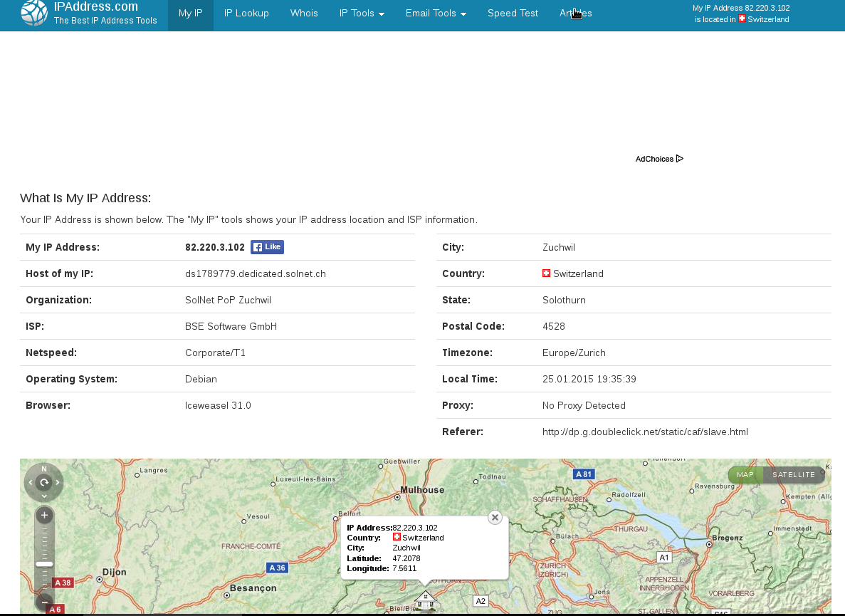Expand the IP Tools dropdown
Image resolution: width=845 pixels, height=616 pixels.
point(362,14)
